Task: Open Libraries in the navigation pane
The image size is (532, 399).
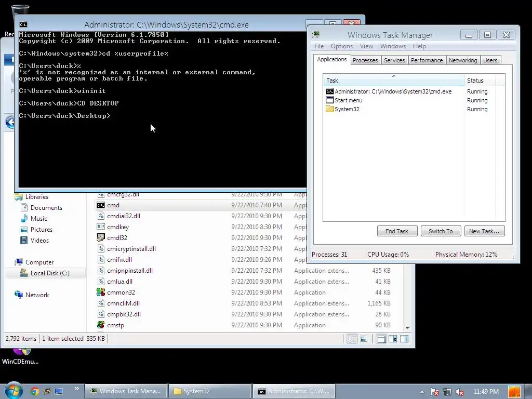Action: pos(37,197)
